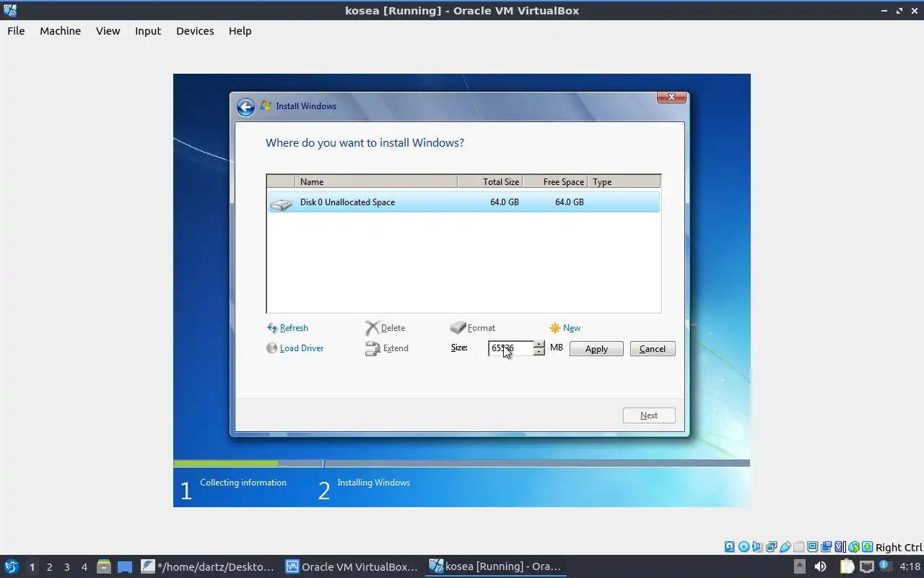Click the Type column header
Image resolution: width=924 pixels, height=578 pixels.
pyautogui.click(x=624, y=181)
